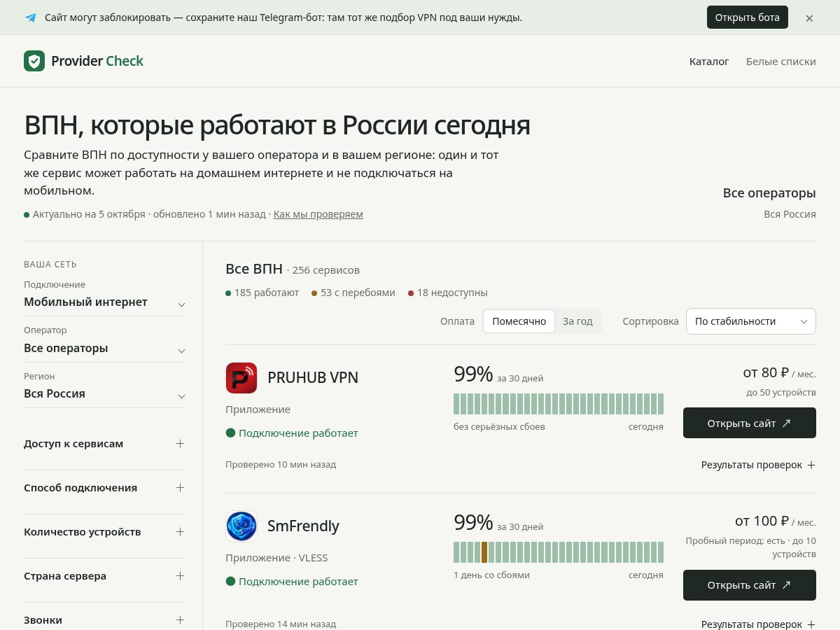Expand the Страна сервера filter

click(x=105, y=576)
